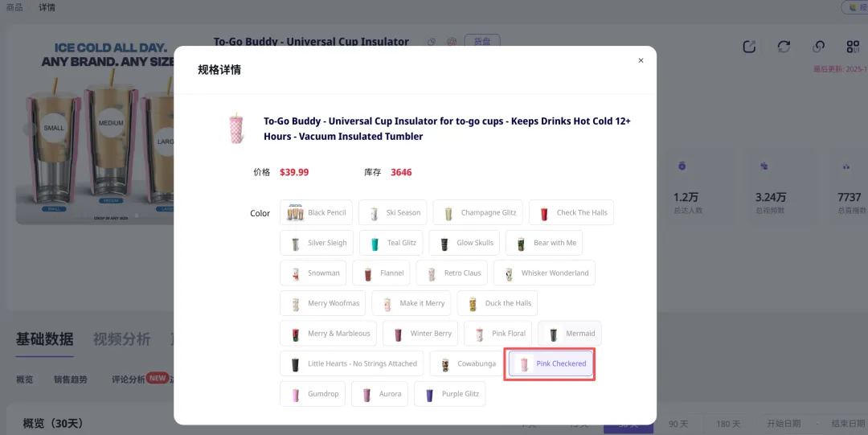This screenshot has height=435, width=868.
Task: Switch to the 视频分析 tab
Action: (x=121, y=339)
